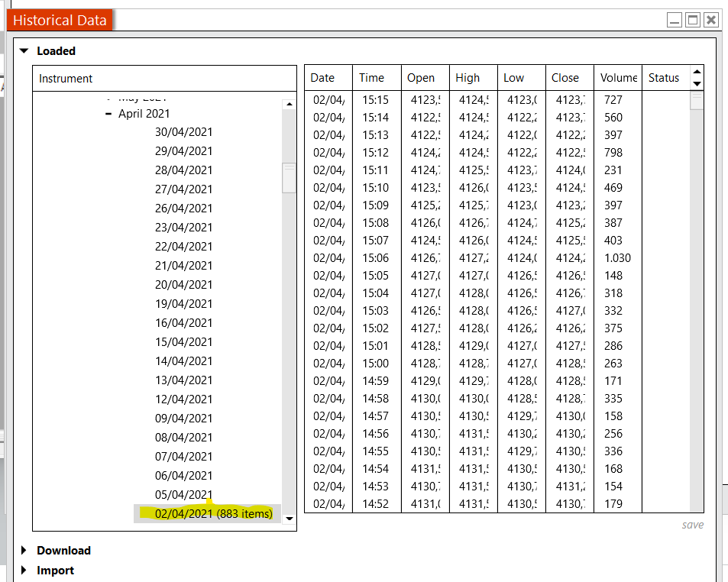Select 19/04/2021 in the instrument tree

coord(183,303)
